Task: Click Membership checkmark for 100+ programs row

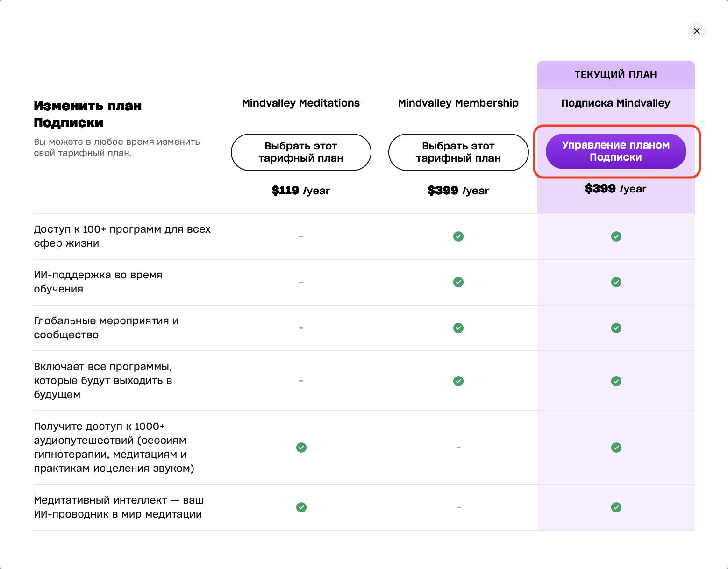Action: (458, 236)
